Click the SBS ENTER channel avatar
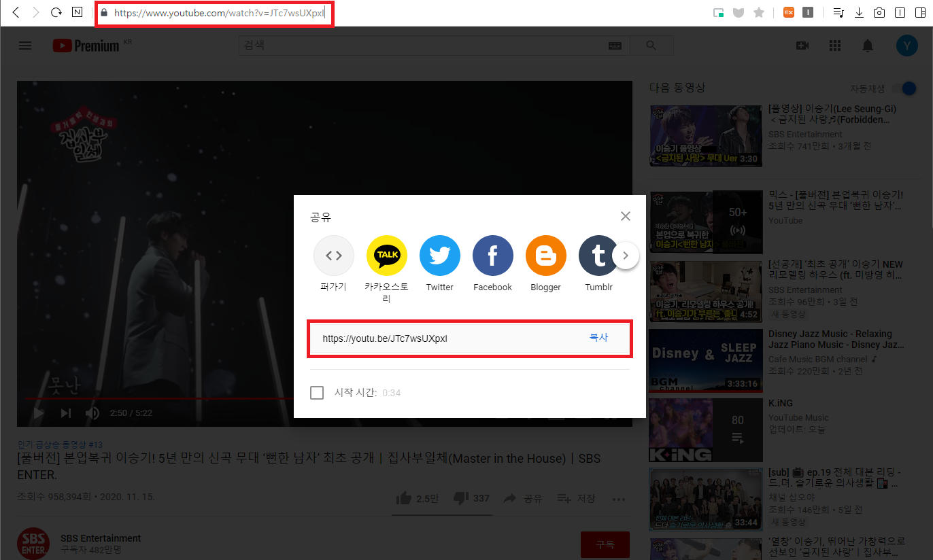Viewport: 933px width, 560px height. coord(33,544)
